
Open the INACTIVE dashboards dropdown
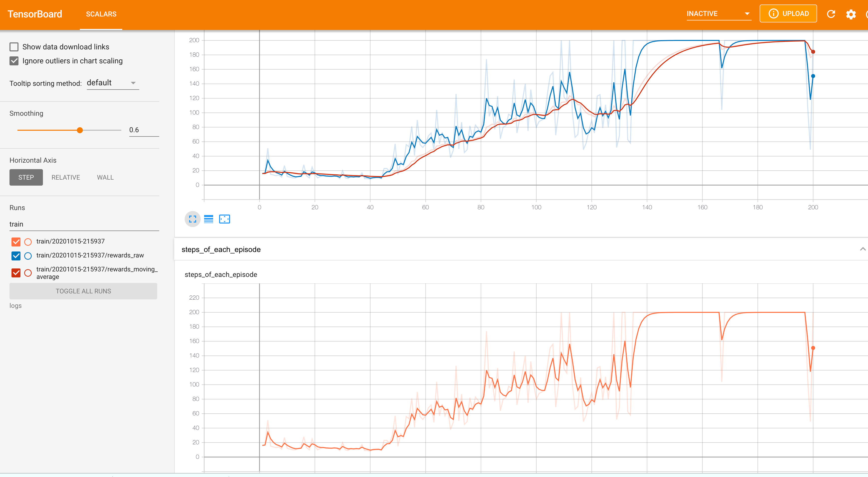click(x=719, y=14)
